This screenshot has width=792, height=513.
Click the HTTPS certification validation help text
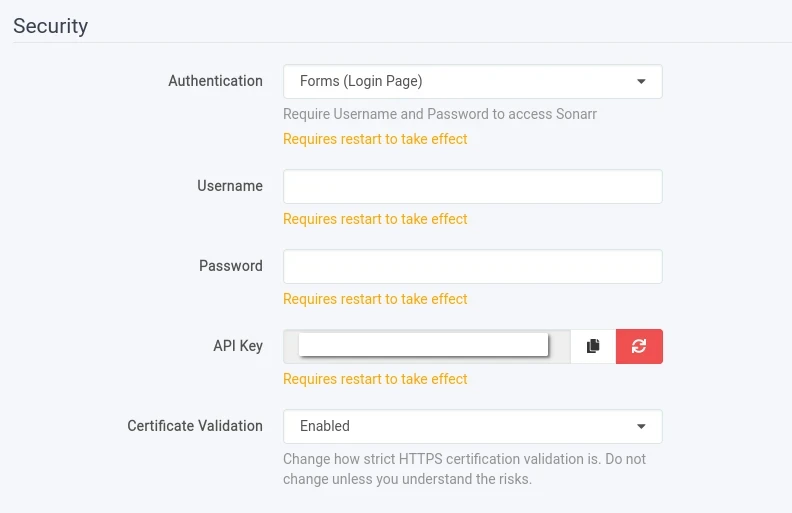(x=464, y=469)
